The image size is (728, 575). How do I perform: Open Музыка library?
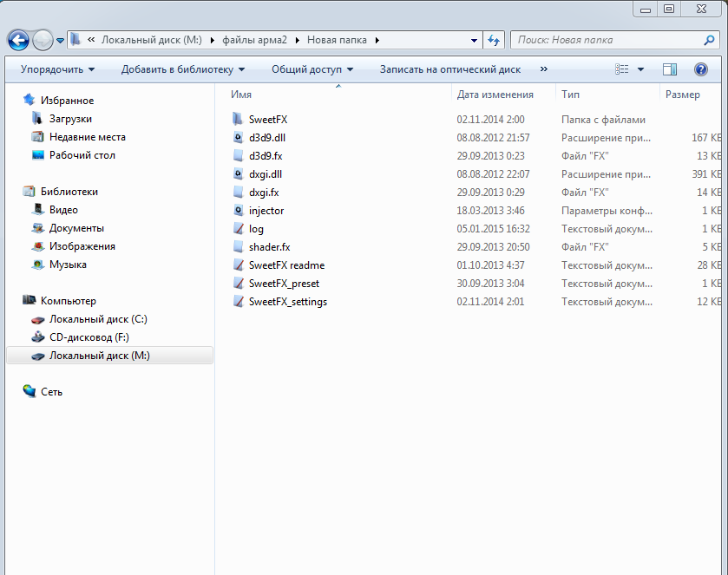point(68,265)
